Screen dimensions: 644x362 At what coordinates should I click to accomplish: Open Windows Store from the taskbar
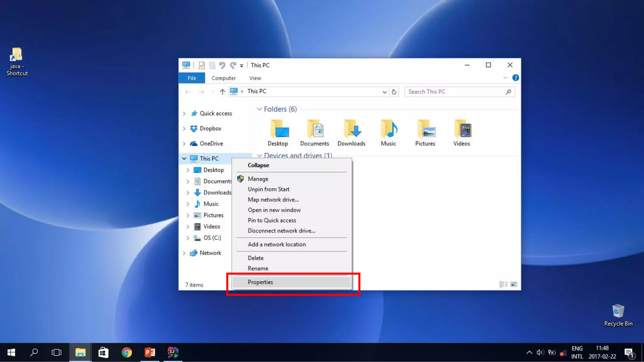103,353
